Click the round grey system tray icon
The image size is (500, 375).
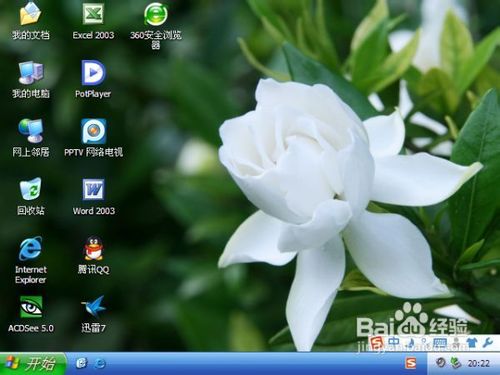point(441,363)
